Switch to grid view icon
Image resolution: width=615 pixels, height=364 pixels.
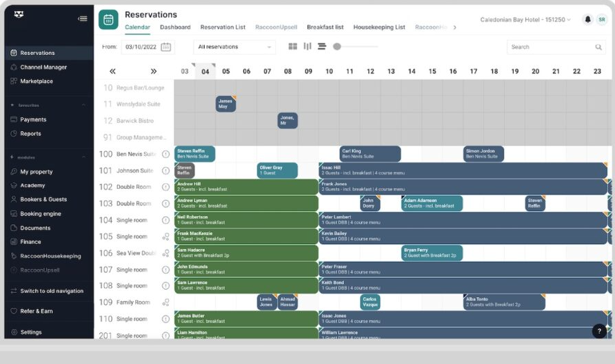[x=292, y=46]
